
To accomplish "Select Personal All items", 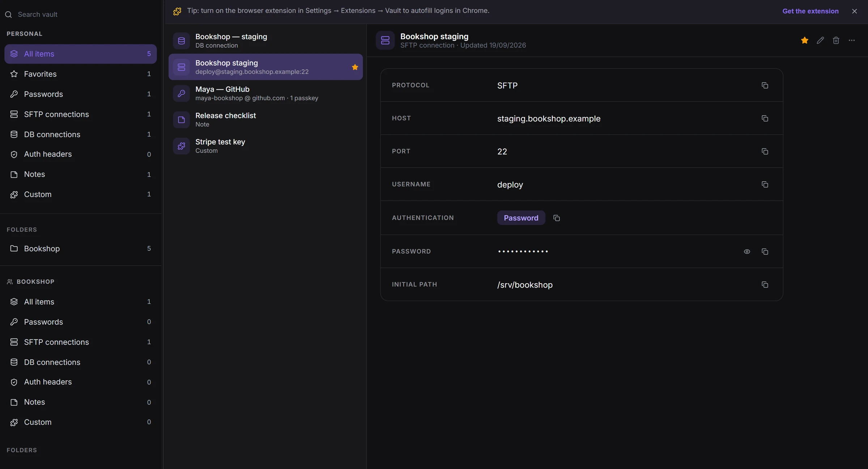I will click(80, 54).
